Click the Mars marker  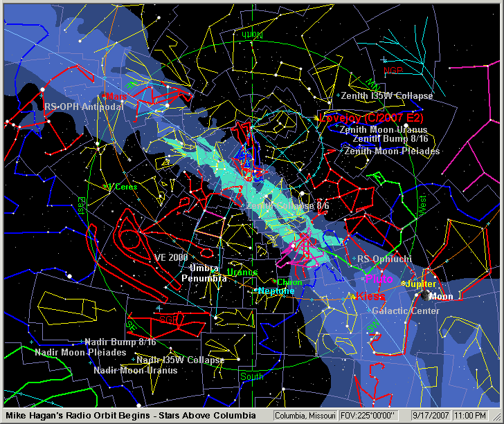(x=105, y=96)
